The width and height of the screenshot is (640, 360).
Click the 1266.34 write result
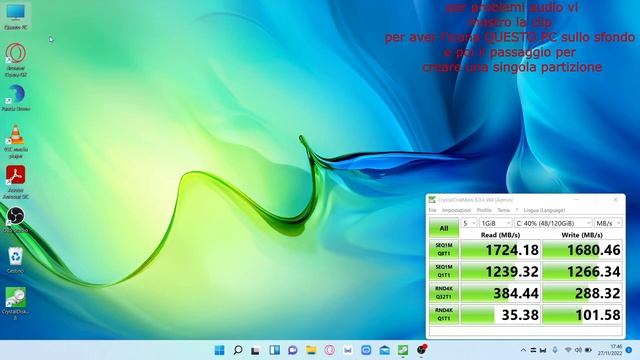click(582, 271)
